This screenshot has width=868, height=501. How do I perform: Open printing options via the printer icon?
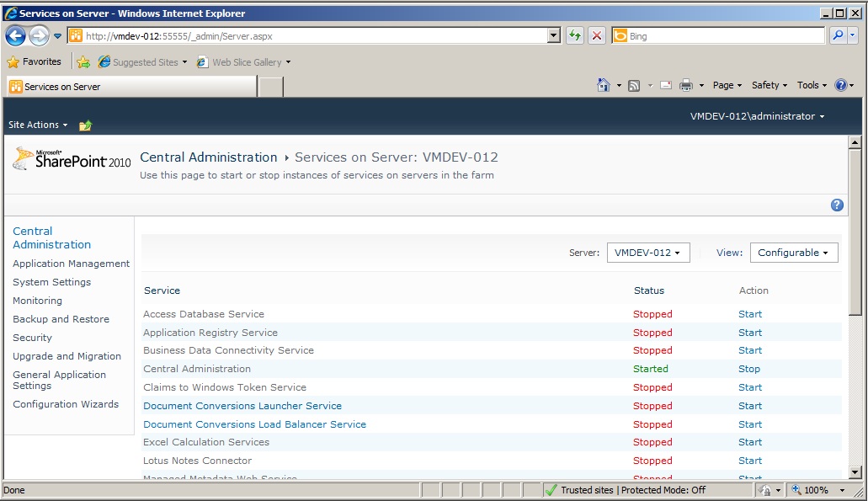(x=689, y=85)
